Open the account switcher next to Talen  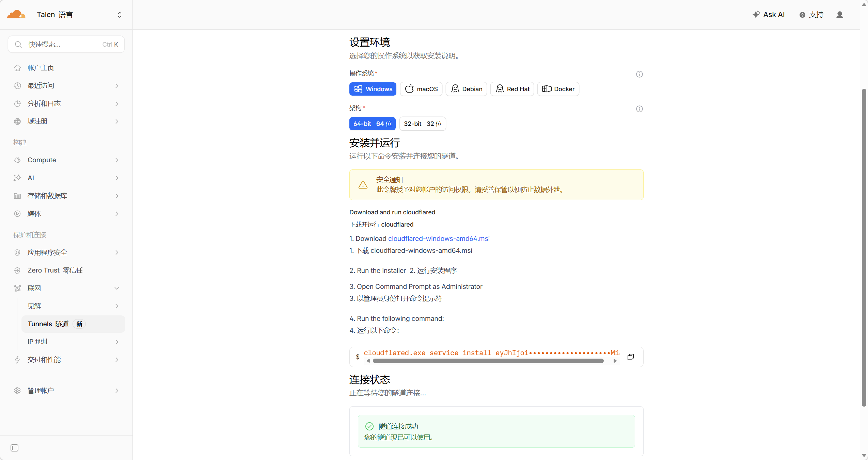tap(119, 14)
